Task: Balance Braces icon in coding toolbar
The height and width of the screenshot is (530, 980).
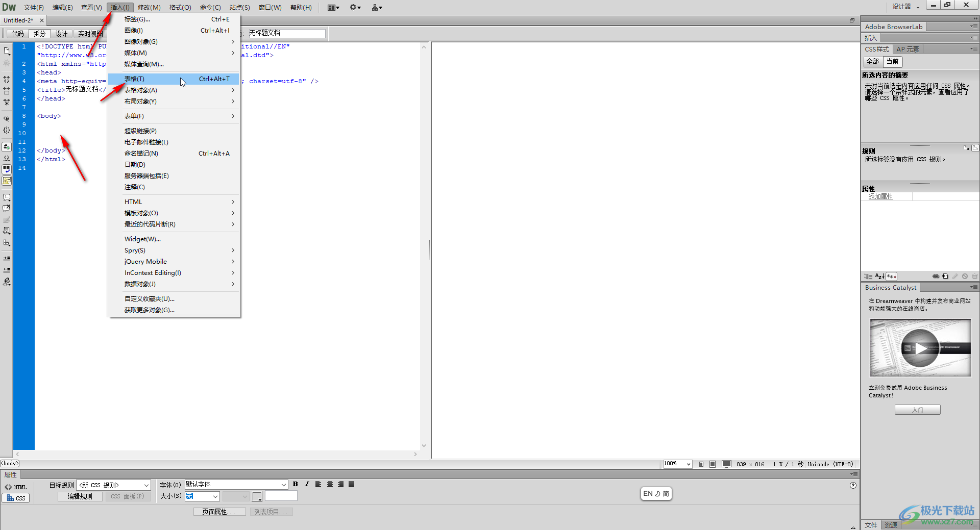Action: 7,130
